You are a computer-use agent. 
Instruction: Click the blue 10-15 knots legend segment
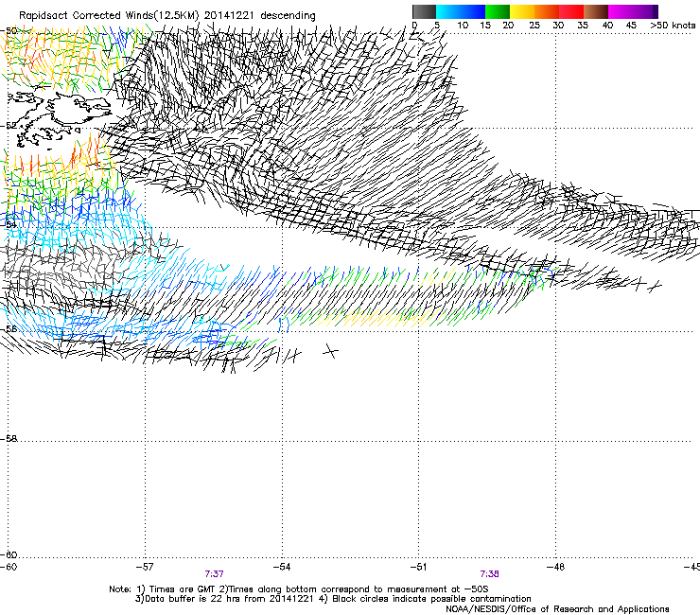click(x=473, y=11)
